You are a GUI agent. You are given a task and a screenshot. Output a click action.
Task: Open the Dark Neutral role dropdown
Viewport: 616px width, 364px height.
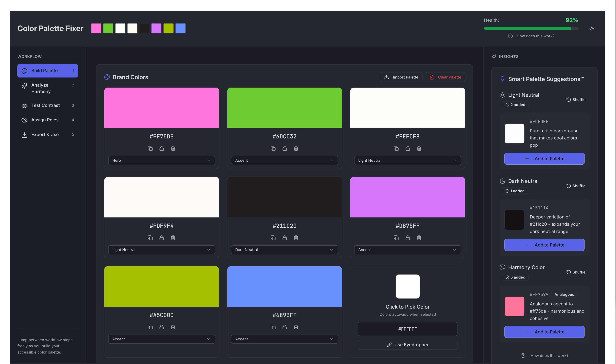pyautogui.click(x=284, y=250)
